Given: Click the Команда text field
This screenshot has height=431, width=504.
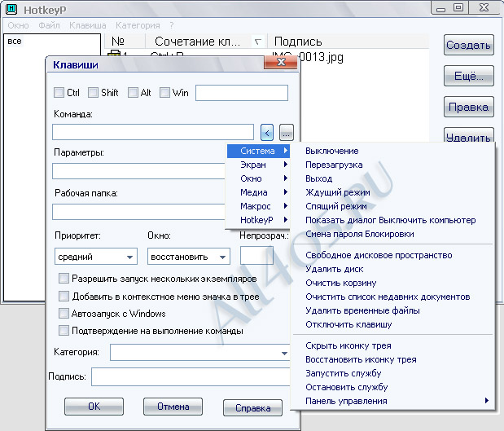Looking at the screenshot, I should (153, 132).
